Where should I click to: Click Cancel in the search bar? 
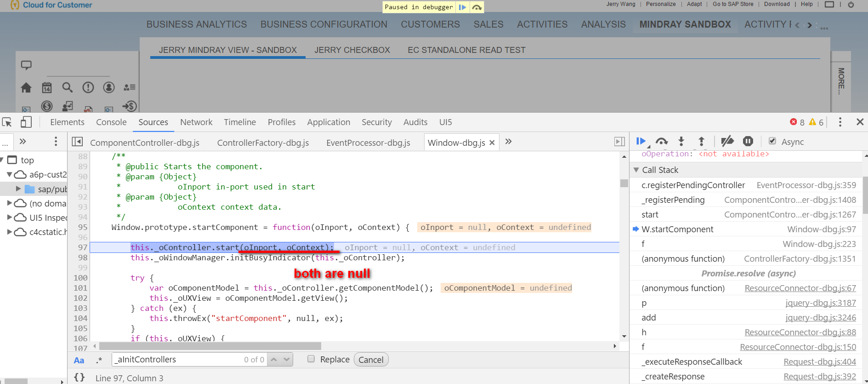pos(371,360)
